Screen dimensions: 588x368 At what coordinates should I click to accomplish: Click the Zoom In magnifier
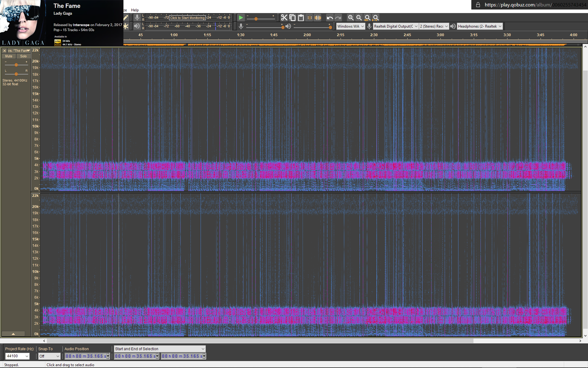click(351, 17)
